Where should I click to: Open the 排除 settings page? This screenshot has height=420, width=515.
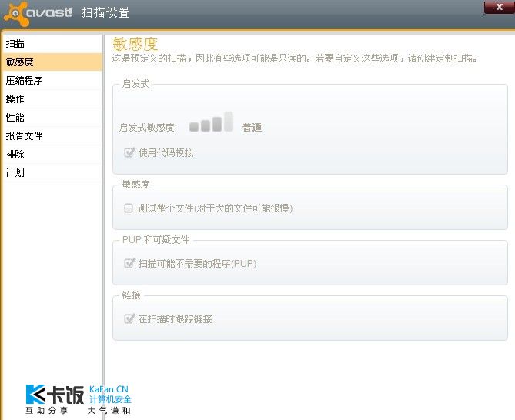click(x=52, y=154)
